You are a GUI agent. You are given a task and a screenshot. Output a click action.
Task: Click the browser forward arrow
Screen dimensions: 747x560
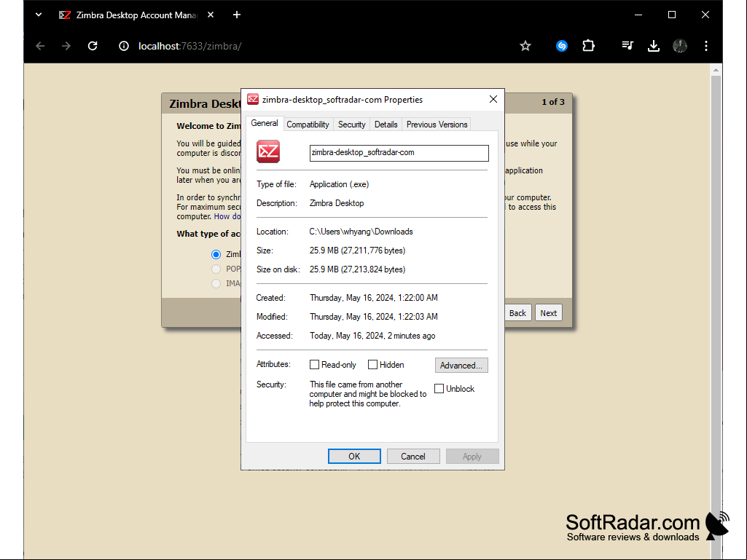66,46
